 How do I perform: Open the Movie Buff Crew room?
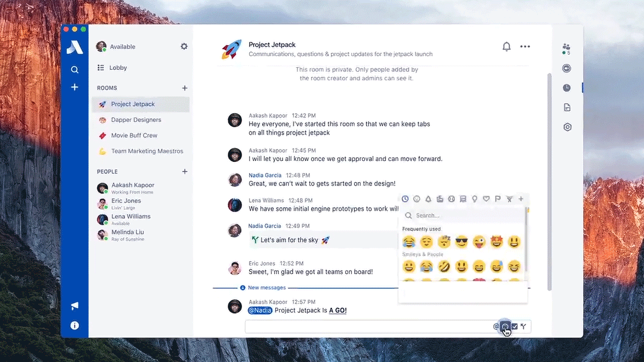140,135
